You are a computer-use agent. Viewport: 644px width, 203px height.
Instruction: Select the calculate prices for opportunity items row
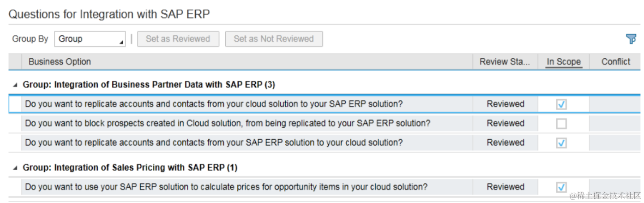226,187
